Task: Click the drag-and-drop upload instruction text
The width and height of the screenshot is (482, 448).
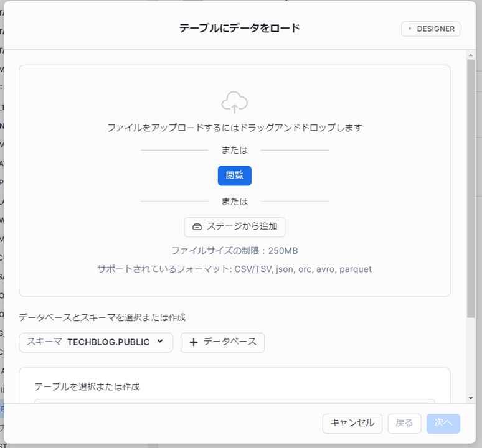Action: 234,128
